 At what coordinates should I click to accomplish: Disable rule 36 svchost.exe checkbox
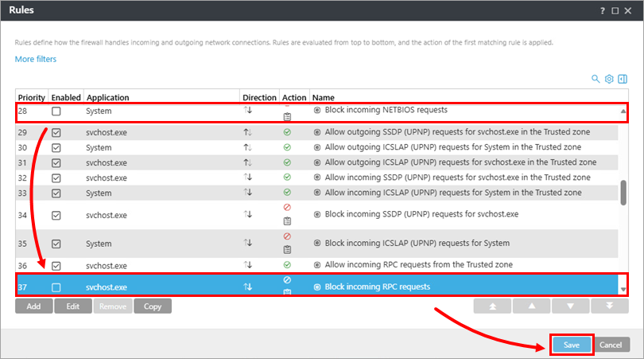56,266
